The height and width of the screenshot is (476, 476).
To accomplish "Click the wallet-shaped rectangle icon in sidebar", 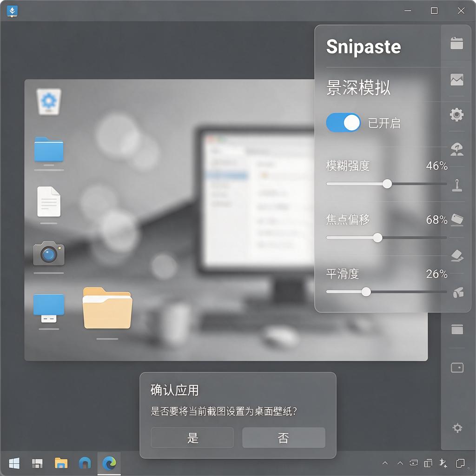I will pyautogui.click(x=457, y=368).
